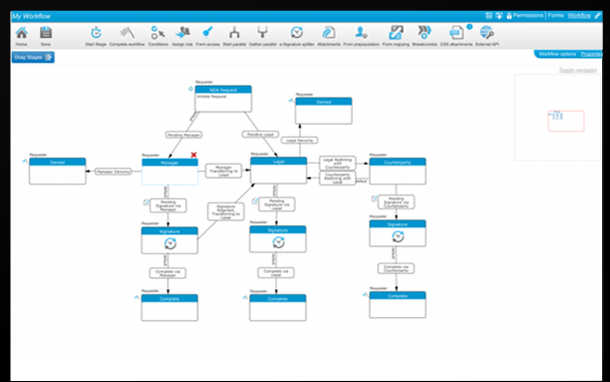Select the Manager stage header
Viewport: 610px width, 382px height.
coord(170,163)
